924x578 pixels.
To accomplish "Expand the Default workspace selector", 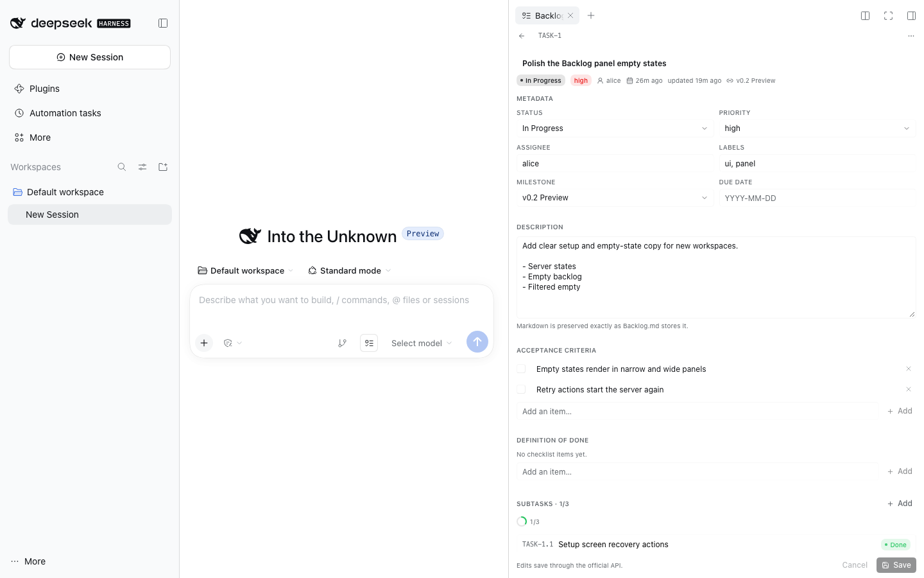I will tap(246, 270).
